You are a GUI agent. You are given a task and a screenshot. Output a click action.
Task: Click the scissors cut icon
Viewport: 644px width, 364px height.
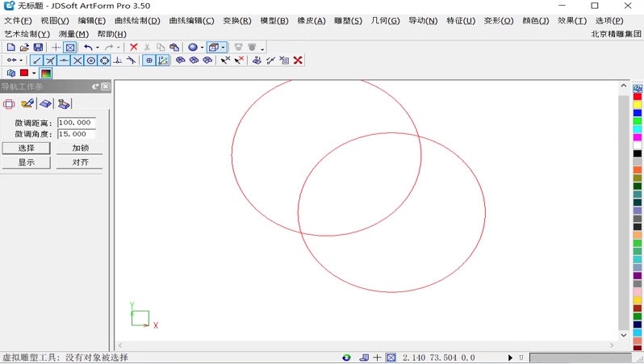[x=147, y=48]
